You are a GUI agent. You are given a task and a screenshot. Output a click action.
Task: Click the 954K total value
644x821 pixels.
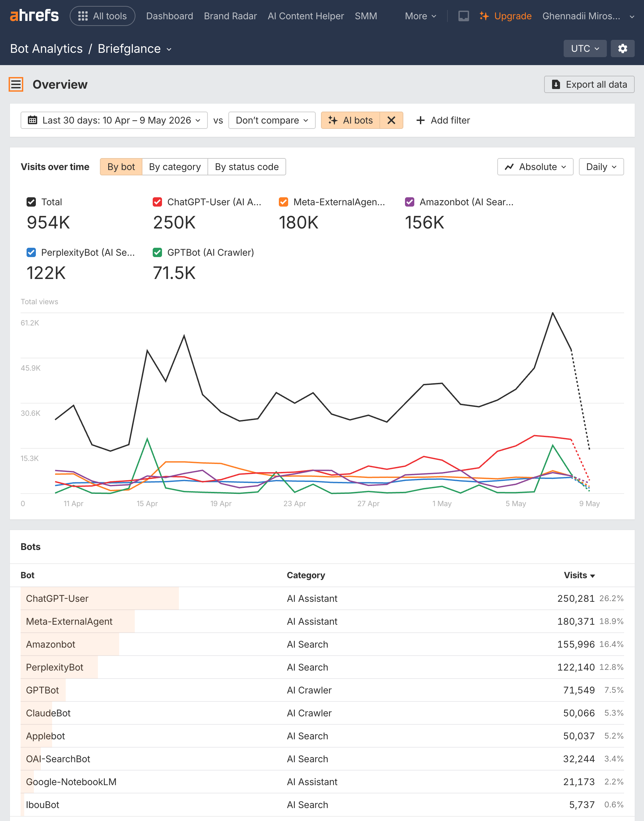click(x=48, y=223)
